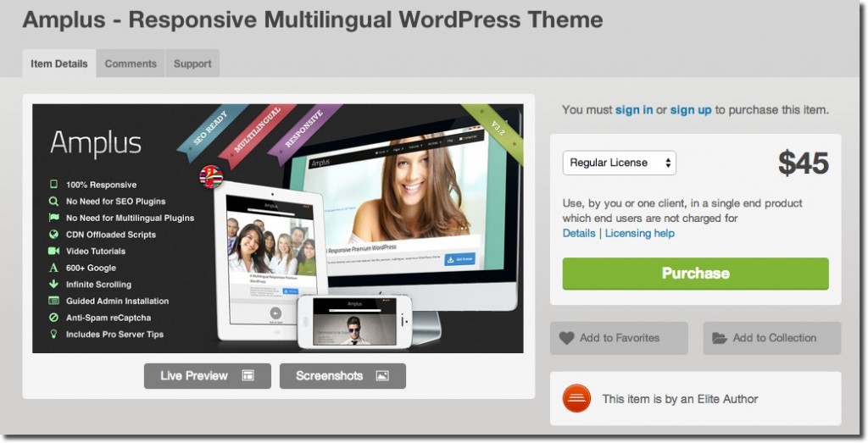Click the flag icon beside No Need for Multilingual Plugins
Screen dimensions: 868x443
point(53,218)
